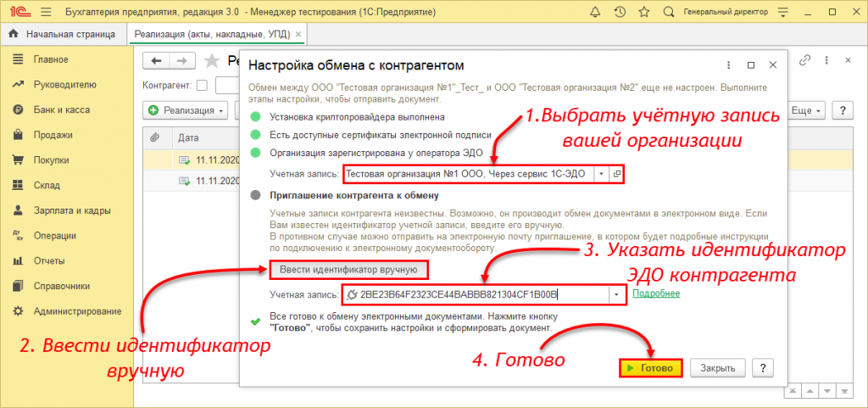
Task: Open the Подробнее link
Action: [x=656, y=293]
